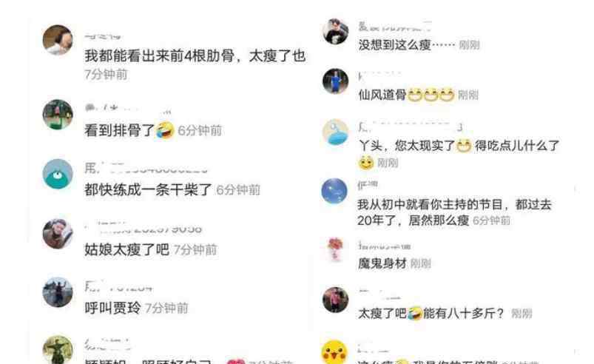
Task: Open avatar next to 能有八十多斤 comment
Action: click(335, 300)
